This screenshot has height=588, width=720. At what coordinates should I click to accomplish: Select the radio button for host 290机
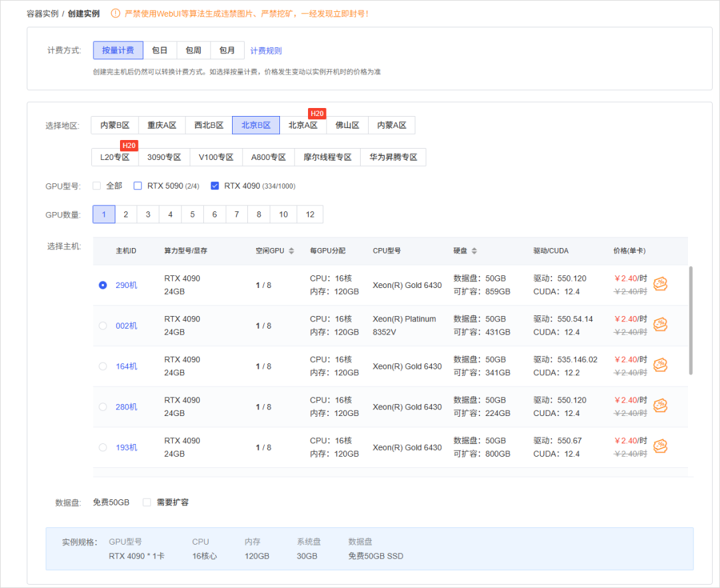click(x=103, y=285)
